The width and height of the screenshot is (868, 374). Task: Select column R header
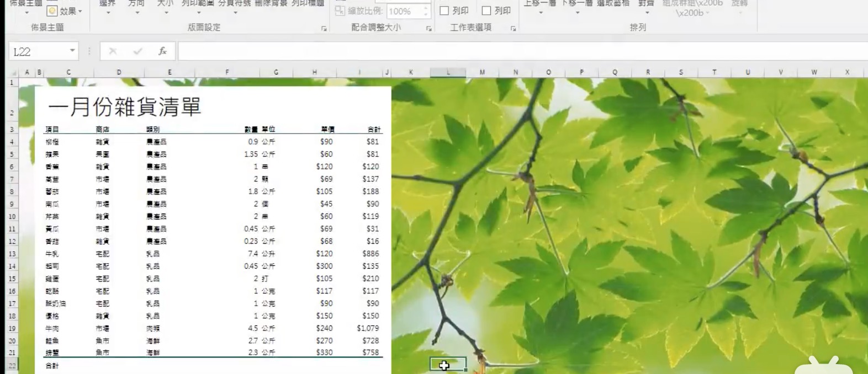(x=648, y=72)
